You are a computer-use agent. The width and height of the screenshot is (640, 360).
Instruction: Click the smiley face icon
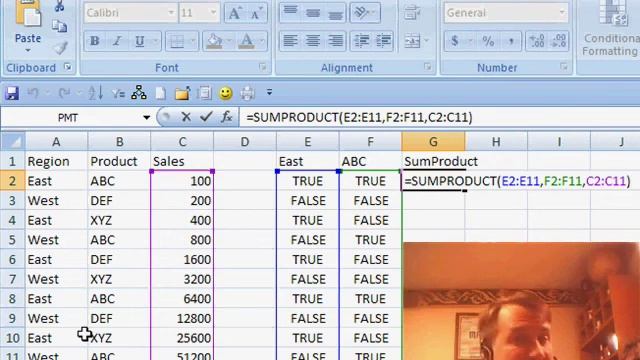[226, 93]
